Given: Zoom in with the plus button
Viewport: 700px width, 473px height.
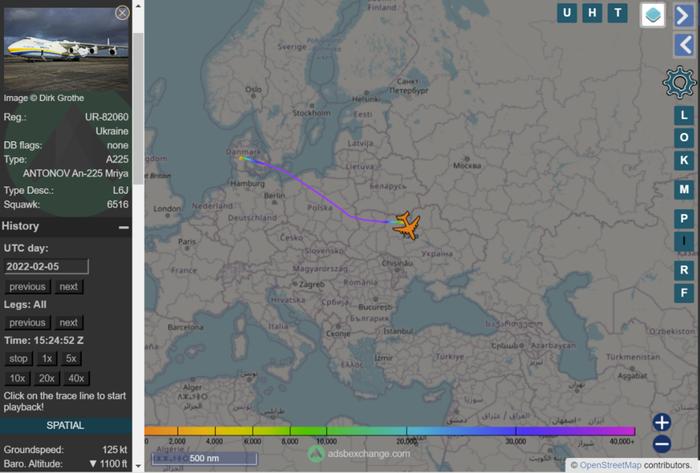Looking at the screenshot, I should pos(662,422).
